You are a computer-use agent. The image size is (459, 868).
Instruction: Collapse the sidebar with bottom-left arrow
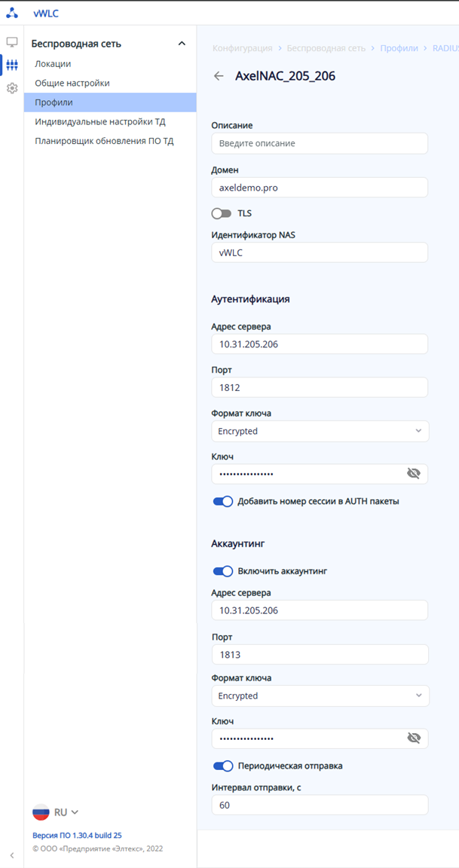[12, 855]
